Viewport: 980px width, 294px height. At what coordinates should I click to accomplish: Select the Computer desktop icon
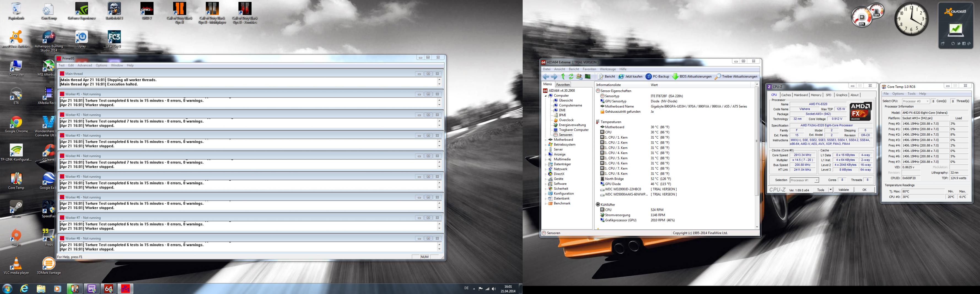tap(16, 68)
